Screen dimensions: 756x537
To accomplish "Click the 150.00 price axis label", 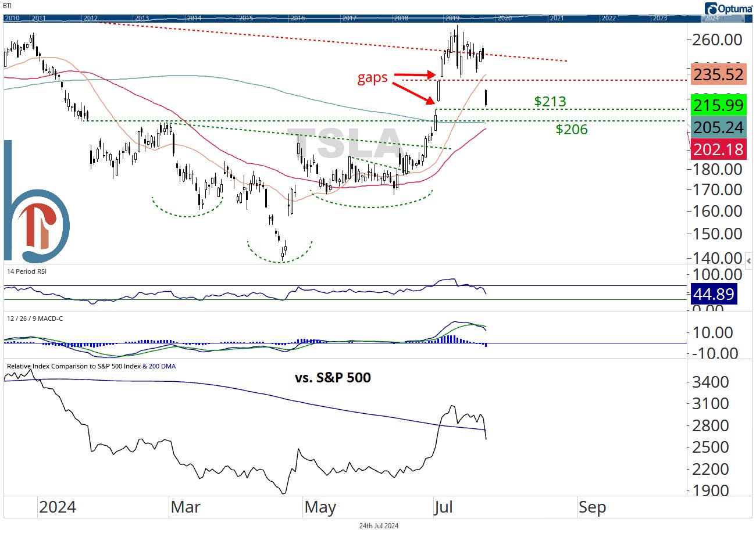I will 718,234.
